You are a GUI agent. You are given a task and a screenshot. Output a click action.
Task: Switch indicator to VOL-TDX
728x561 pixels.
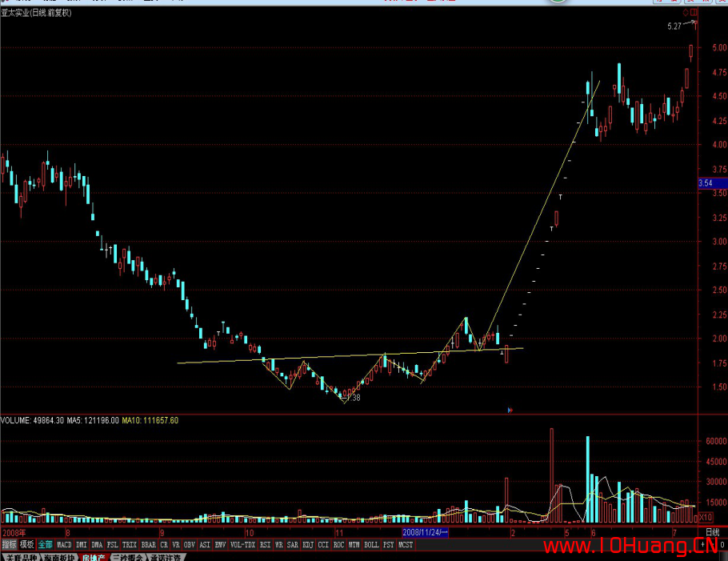pos(243,544)
